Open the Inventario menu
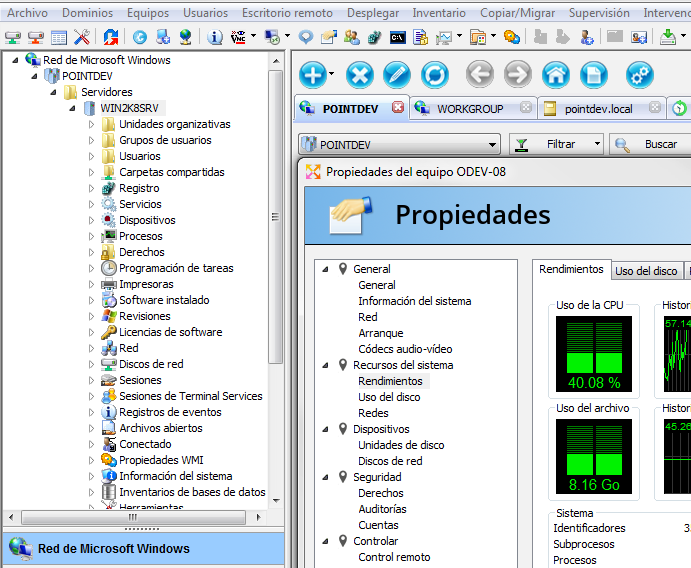The height and width of the screenshot is (568, 691). point(438,13)
